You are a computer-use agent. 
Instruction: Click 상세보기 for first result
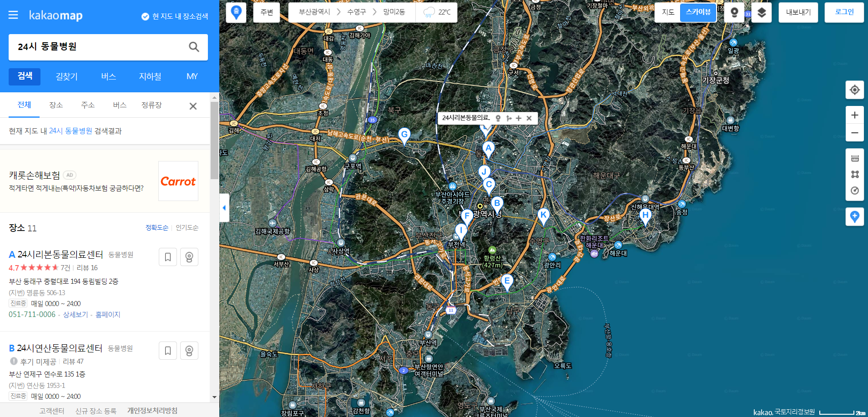click(x=76, y=315)
